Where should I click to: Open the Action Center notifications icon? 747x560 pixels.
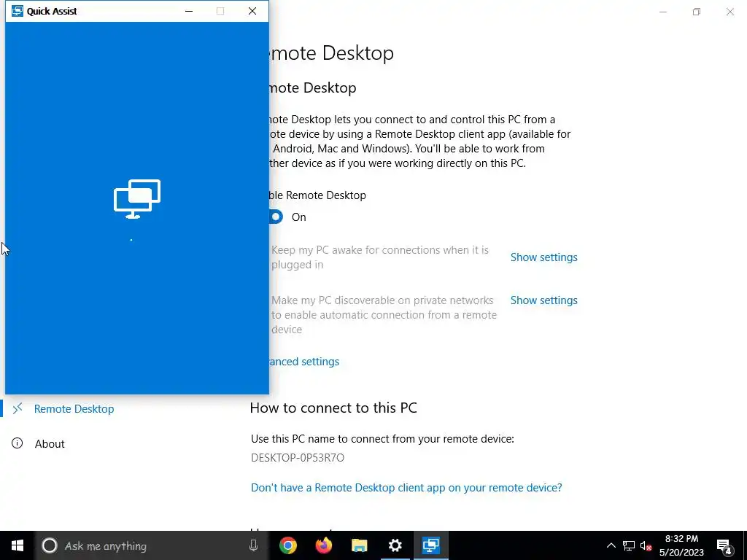click(x=724, y=546)
